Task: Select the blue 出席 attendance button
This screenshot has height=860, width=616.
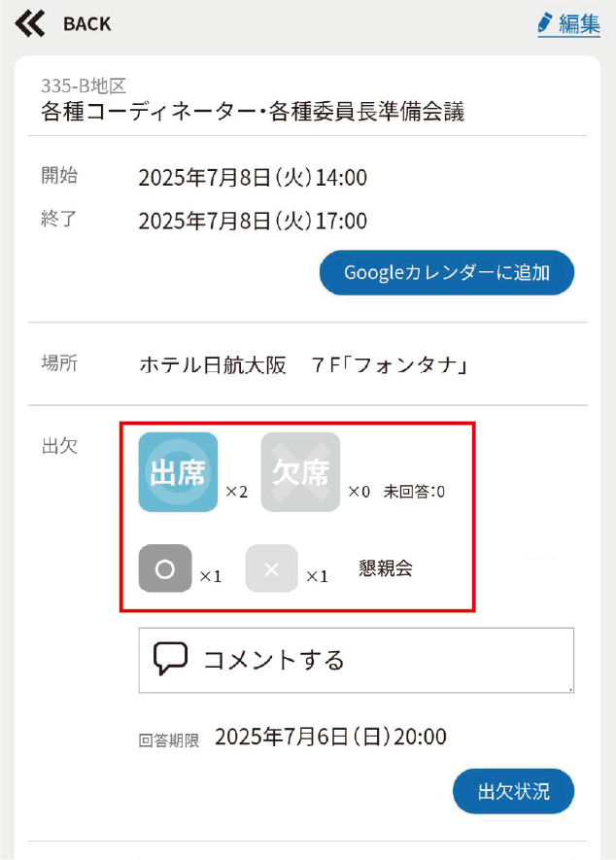Action: [x=178, y=472]
